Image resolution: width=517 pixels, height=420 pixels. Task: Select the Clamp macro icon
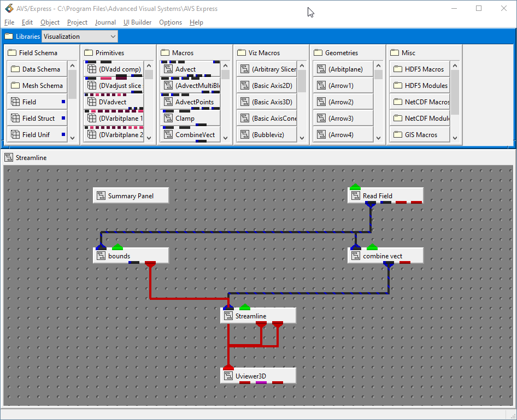pos(168,118)
